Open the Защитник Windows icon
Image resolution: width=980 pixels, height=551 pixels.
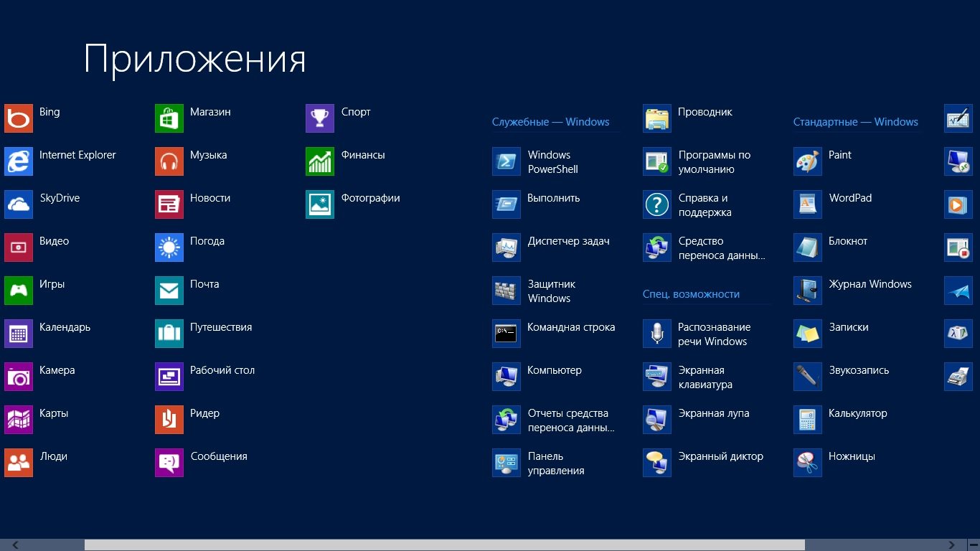[507, 291]
